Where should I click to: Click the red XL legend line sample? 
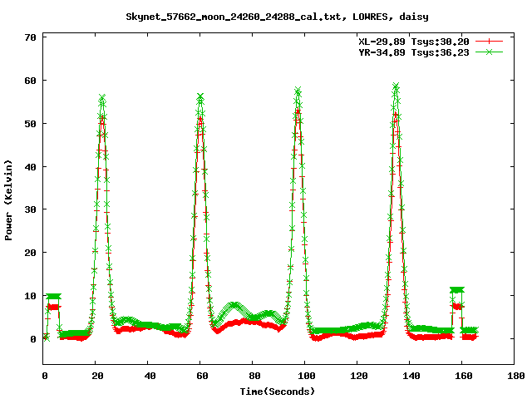pyautogui.click(x=489, y=42)
